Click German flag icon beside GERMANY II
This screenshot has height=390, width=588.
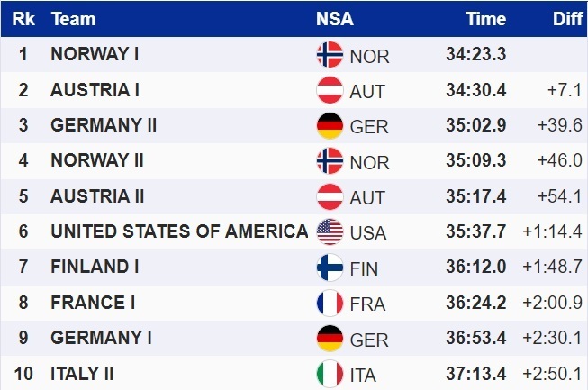tap(330, 125)
